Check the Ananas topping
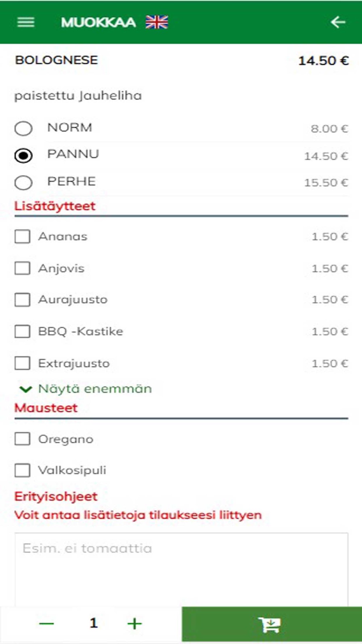Screen dimensions: 362x644 tap(22, 237)
